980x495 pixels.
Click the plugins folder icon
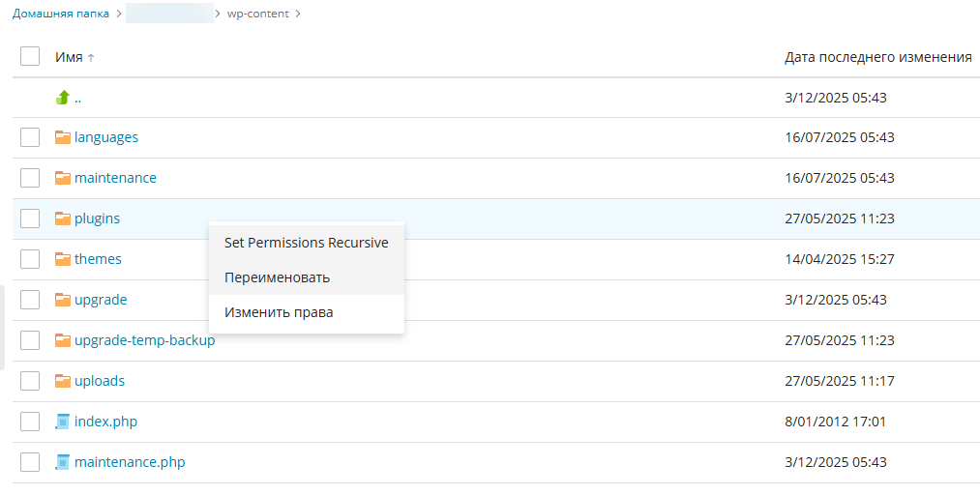(x=63, y=218)
